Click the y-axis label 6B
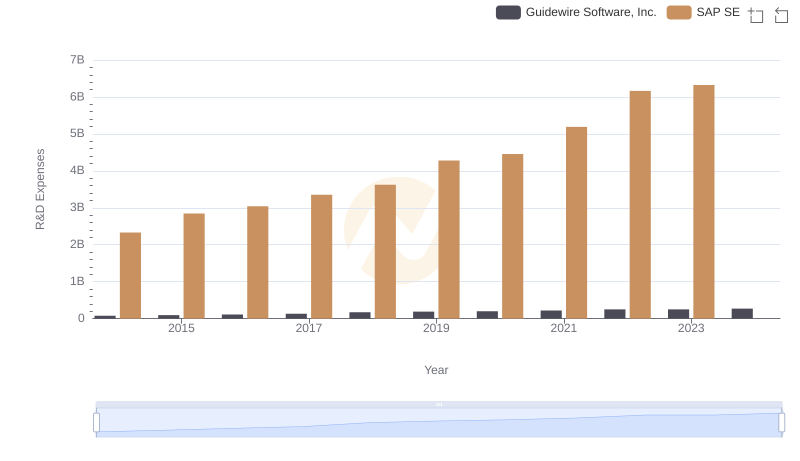The height and width of the screenshot is (461, 800). 77,97
